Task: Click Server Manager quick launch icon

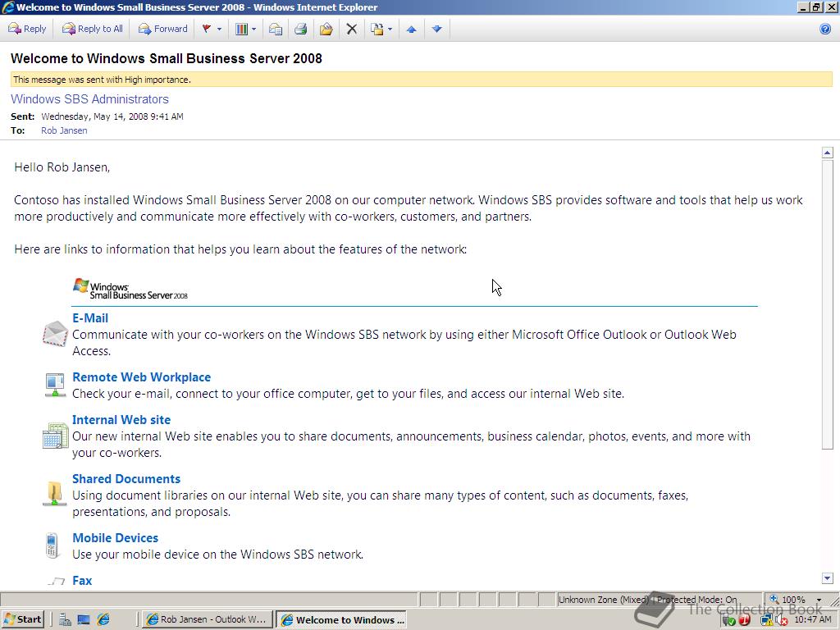Action: (x=65, y=620)
